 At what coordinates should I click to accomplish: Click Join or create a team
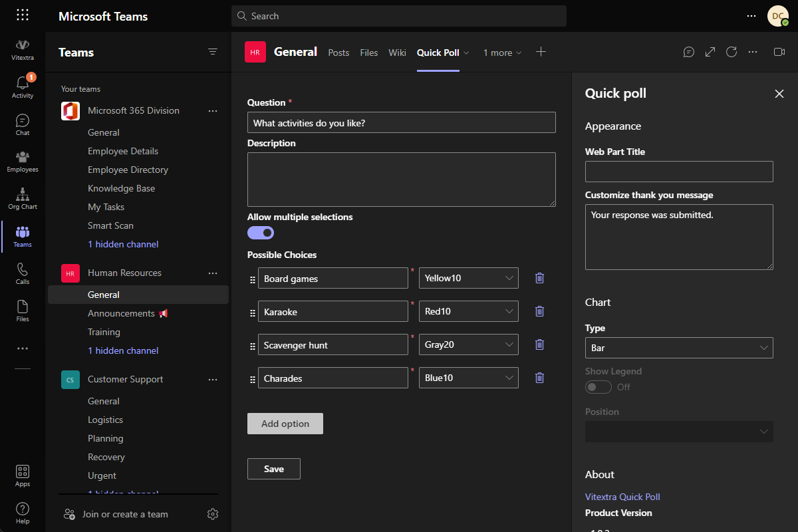coord(125,514)
